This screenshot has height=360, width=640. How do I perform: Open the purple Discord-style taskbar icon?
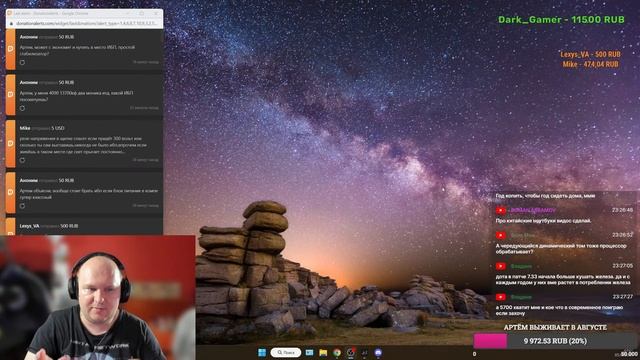tap(378, 352)
